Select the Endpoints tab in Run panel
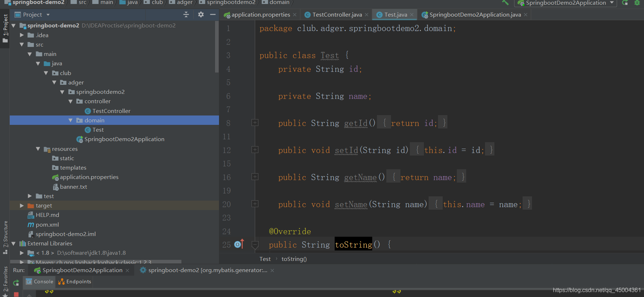Screen dimensions: 644x297 click(x=75, y=281)
